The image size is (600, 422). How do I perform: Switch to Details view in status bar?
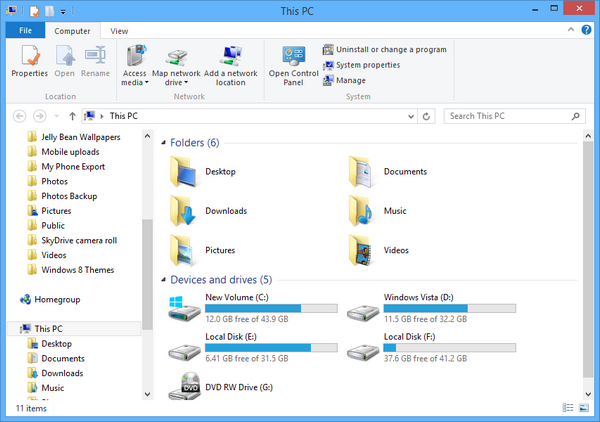[567, 408]
